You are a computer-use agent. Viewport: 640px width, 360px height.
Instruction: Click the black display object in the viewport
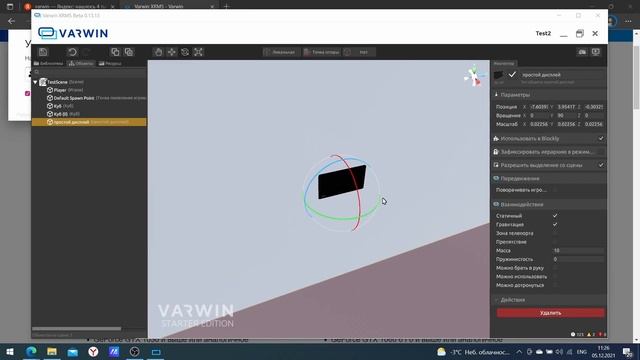tap(342, 182)
